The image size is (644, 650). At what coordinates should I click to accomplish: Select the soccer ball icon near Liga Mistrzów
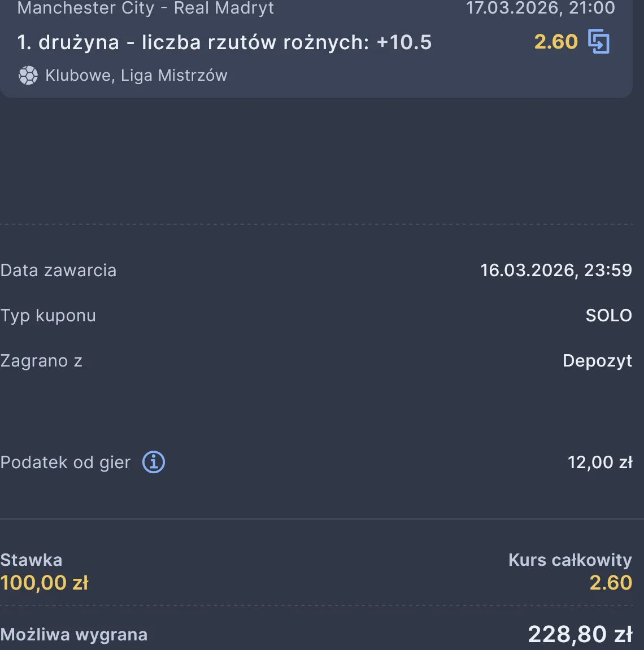tap(28, 75)
